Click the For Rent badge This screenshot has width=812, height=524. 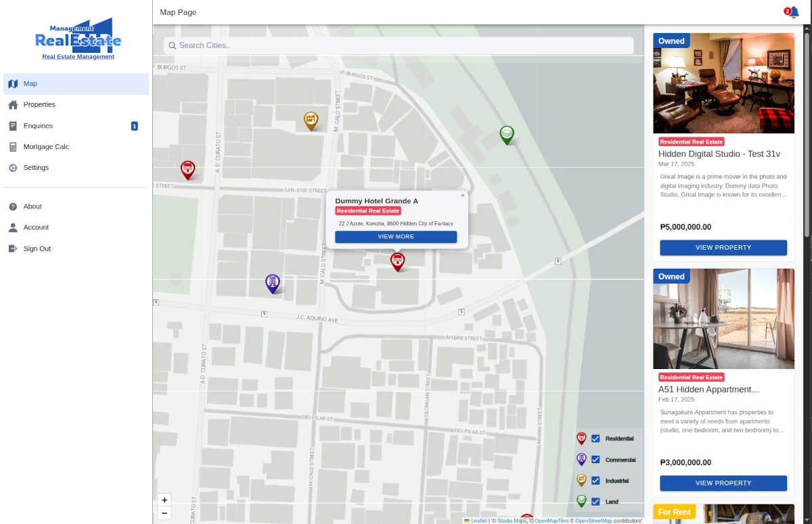pyautogui.click(x=674, y=512)
